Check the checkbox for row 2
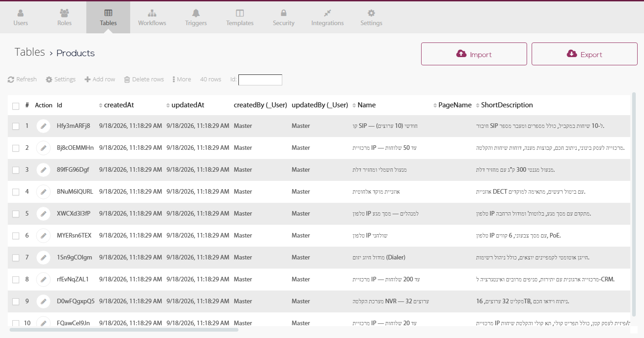 pyautogui.click(x=16, y=148)
